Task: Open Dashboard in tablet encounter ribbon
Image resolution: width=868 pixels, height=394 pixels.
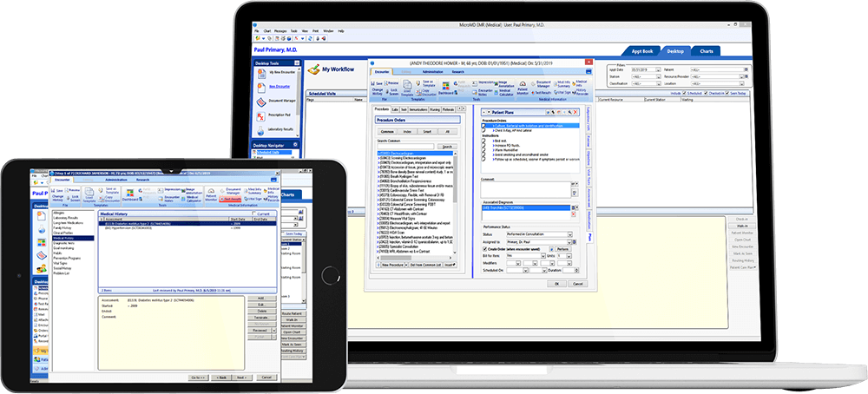Action: (130, 194)
